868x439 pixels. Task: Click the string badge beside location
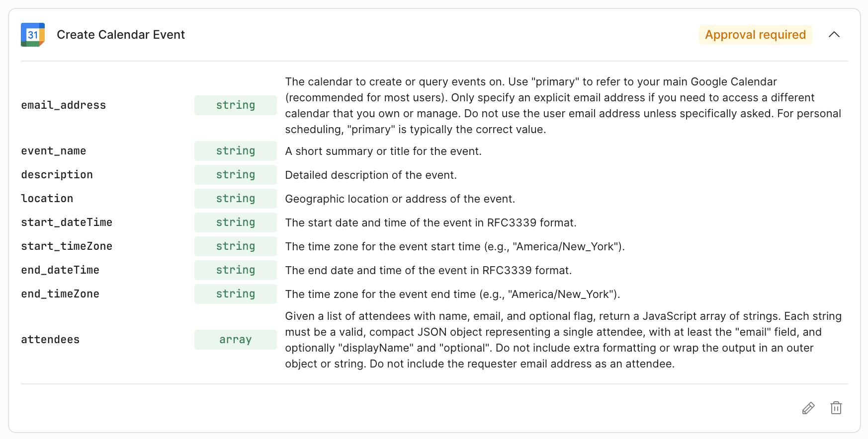pyautogui.click(x=235, y=198)
